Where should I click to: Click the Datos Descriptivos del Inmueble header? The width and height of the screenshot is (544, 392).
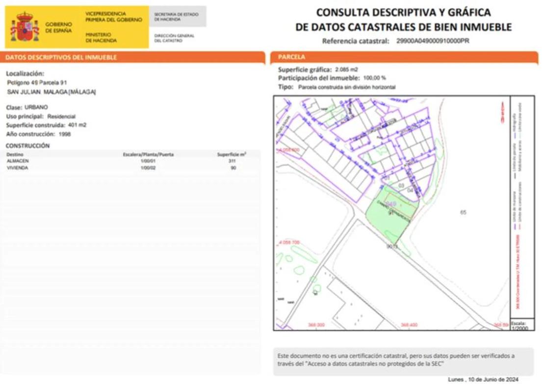61,57
